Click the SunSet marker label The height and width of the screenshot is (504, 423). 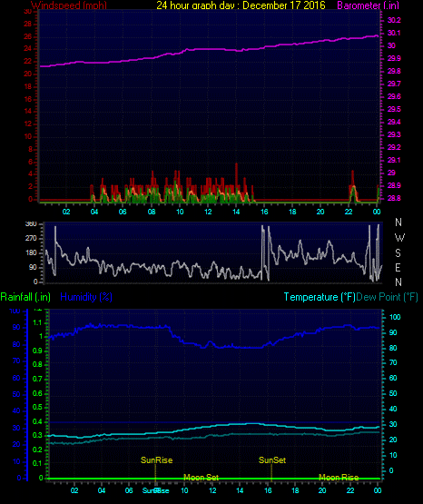[x=272, y=460]
